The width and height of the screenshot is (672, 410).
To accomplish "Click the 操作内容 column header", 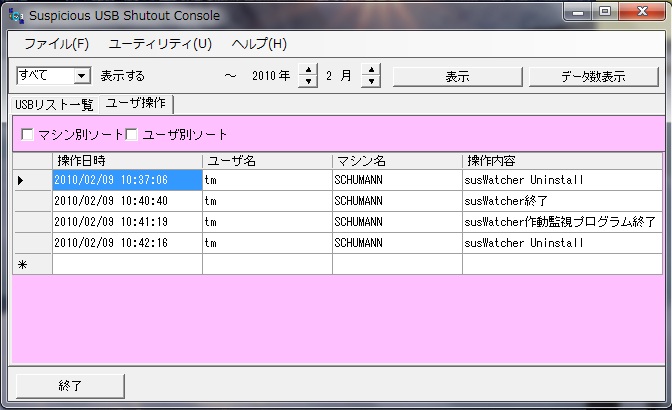I will click(x=562, y=161).
